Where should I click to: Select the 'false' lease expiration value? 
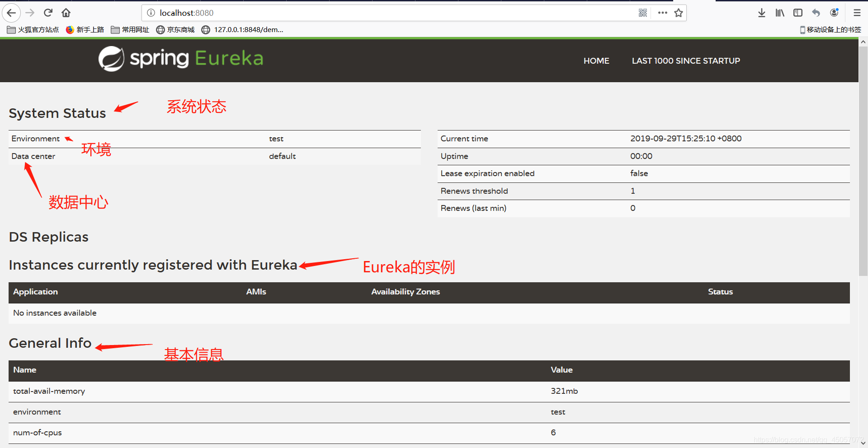pos(639,173)
